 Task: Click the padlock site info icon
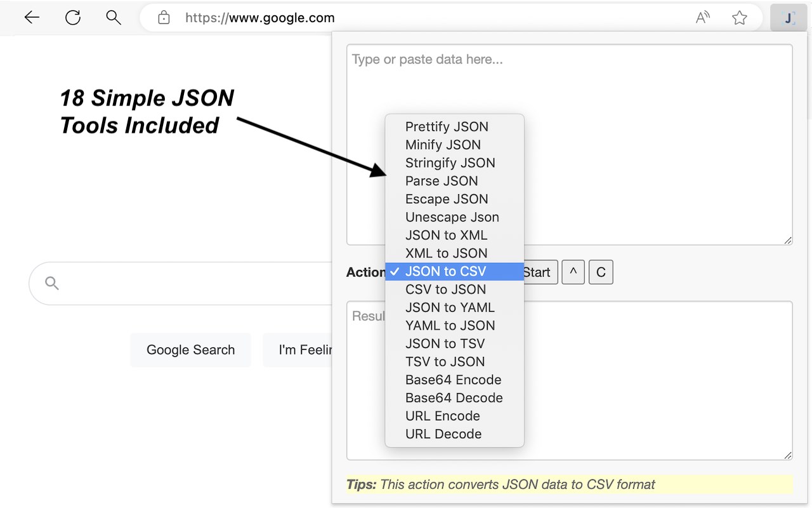pyautogui.click(x=164, y=18)
